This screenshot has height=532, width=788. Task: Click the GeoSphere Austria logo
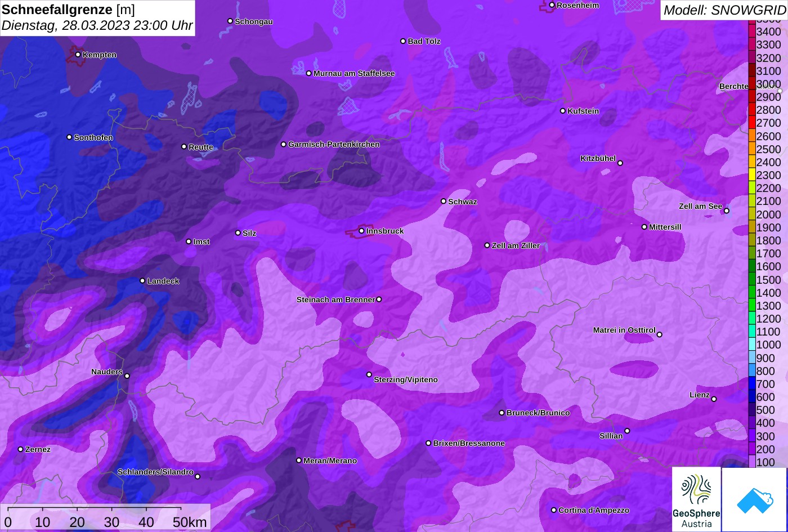pos(696,499)
